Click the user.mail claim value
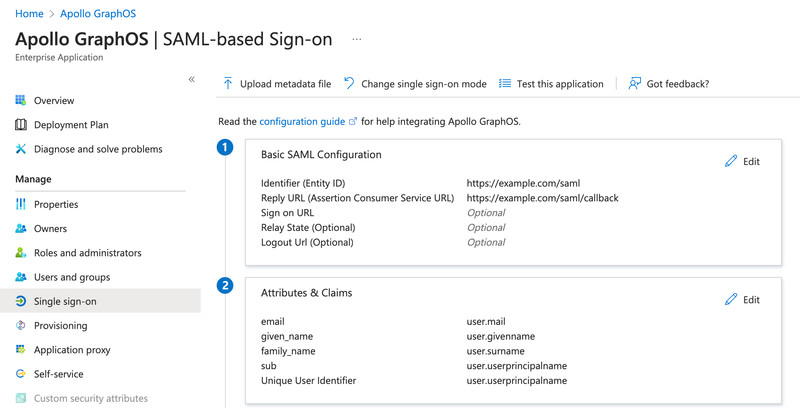Screen dimensions: 800x408 (x=486, y=321)
